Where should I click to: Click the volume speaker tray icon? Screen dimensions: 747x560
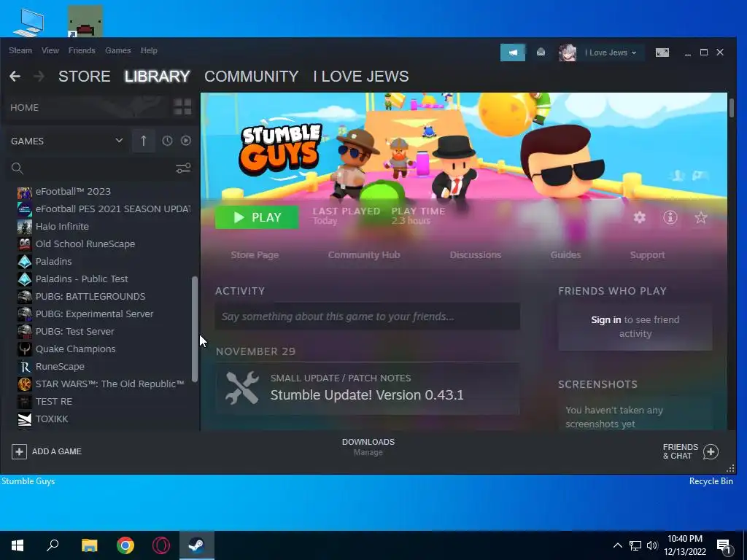(652, 545)
